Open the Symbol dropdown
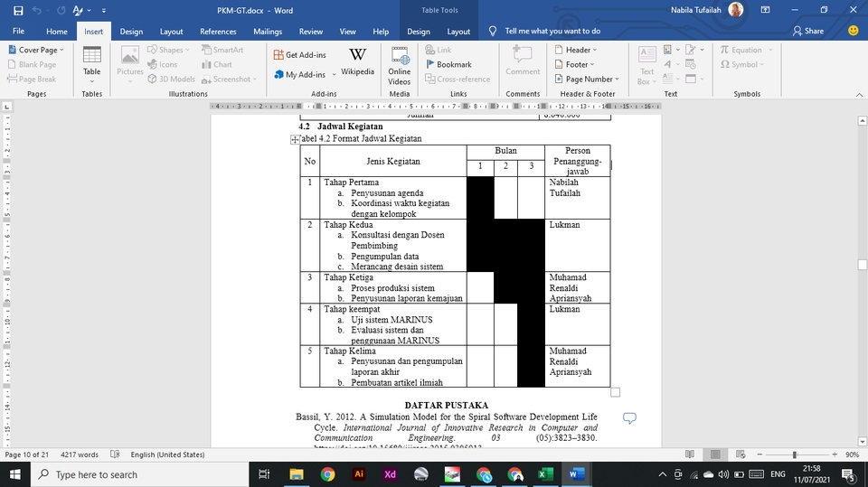This screenshot has width=868, height=487. point(741,64)
